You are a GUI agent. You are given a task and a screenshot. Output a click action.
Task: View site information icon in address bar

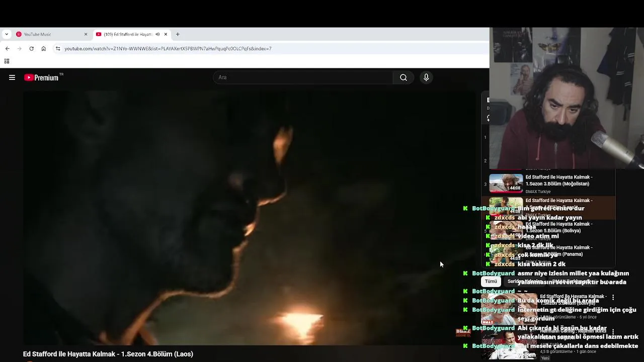(x=58, y=49)
